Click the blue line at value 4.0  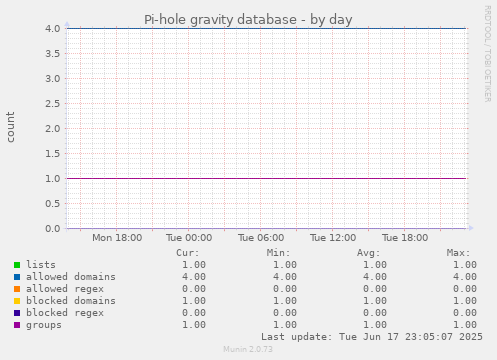point(267,28)
